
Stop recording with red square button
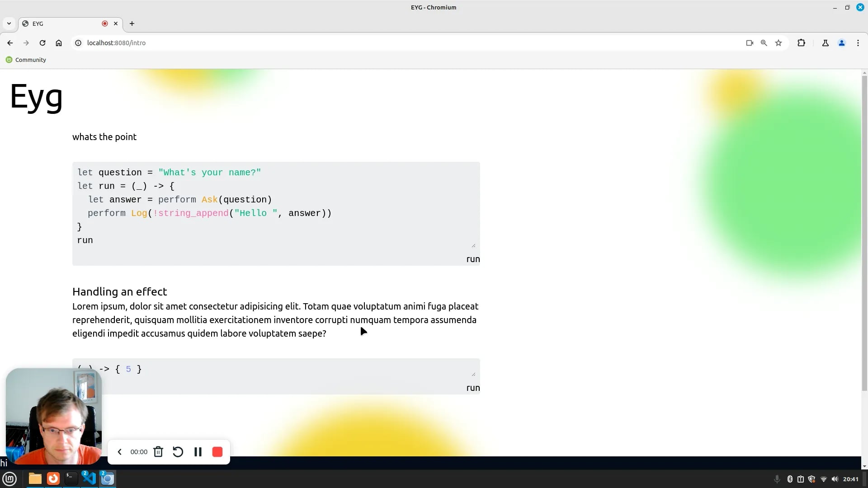tap(217, 452)
